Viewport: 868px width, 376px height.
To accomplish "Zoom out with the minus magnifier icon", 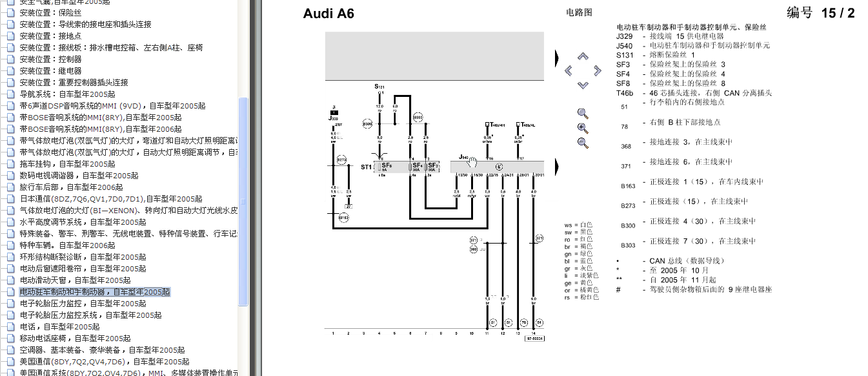I will click(x=583, y=143).
